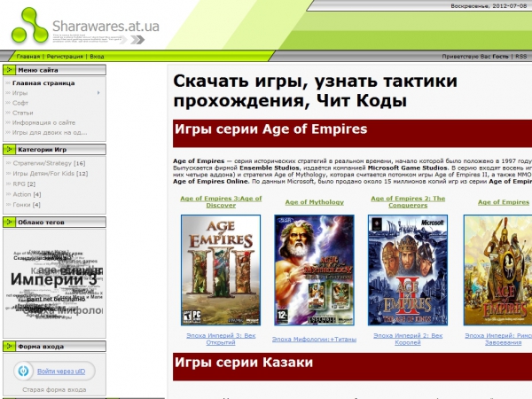The image size is (532, 399).
Task: Click the paint.net бесплатно tag
Action: [x=56, y=300]
